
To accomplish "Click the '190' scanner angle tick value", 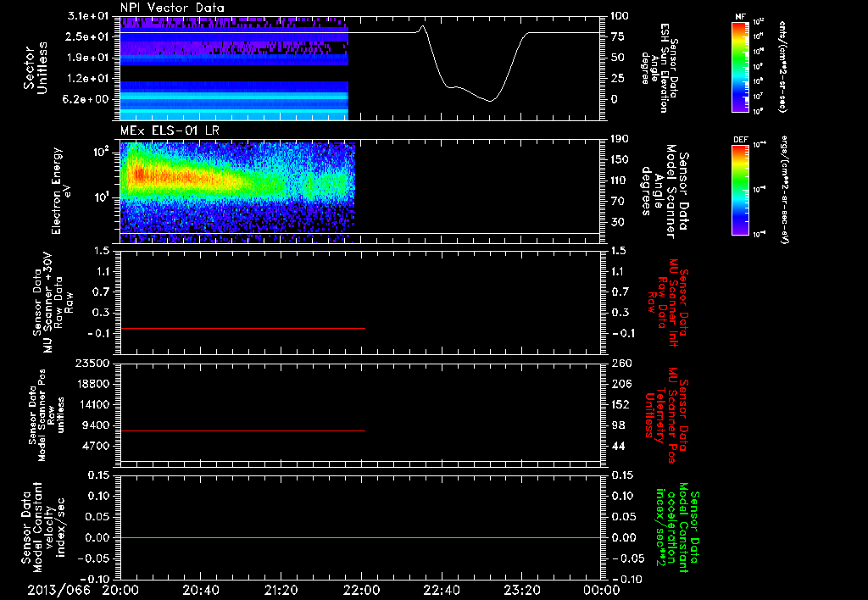I will pyautogui.click(x=620, y=139).
